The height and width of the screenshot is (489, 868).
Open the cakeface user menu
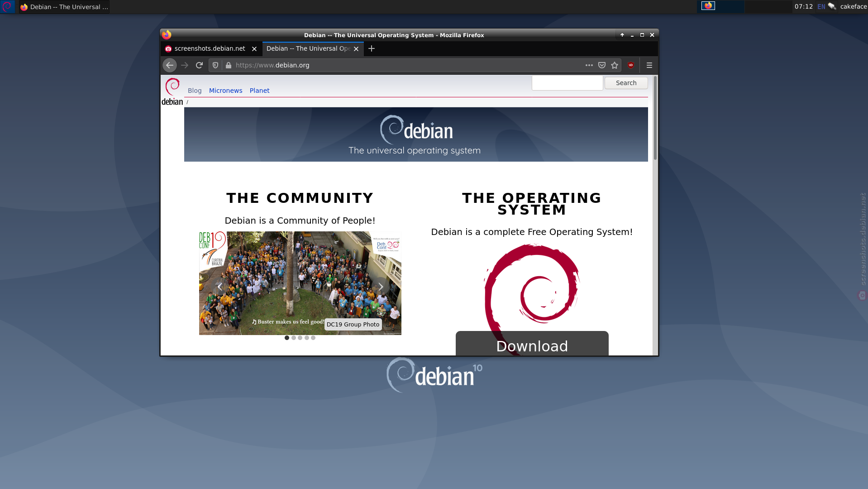pos(853,7)
